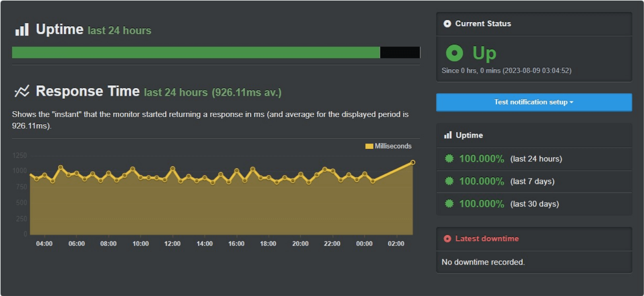
Task: Click the small bar icon in Uptime panel
Action: tap(448, 135)
